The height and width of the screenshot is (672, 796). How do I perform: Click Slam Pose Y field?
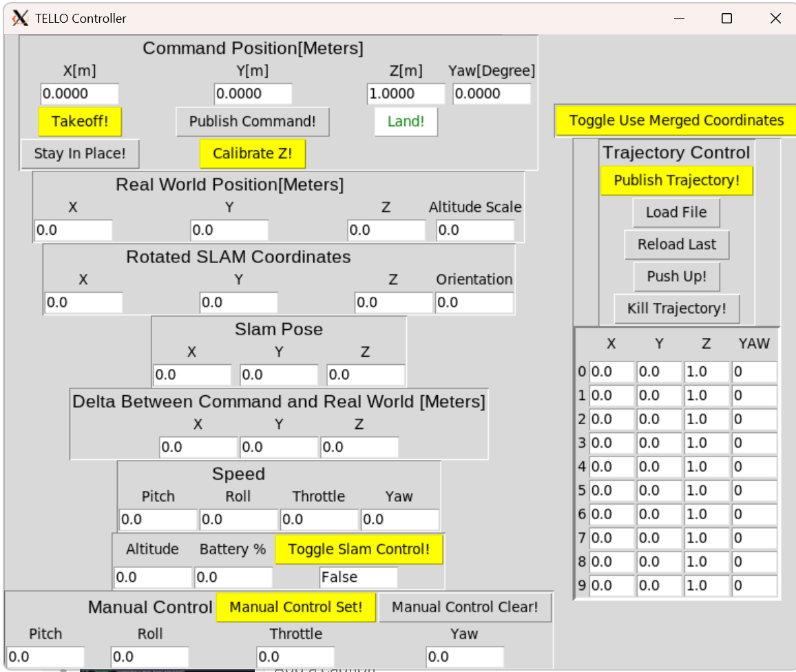click(x=279, y=375)
